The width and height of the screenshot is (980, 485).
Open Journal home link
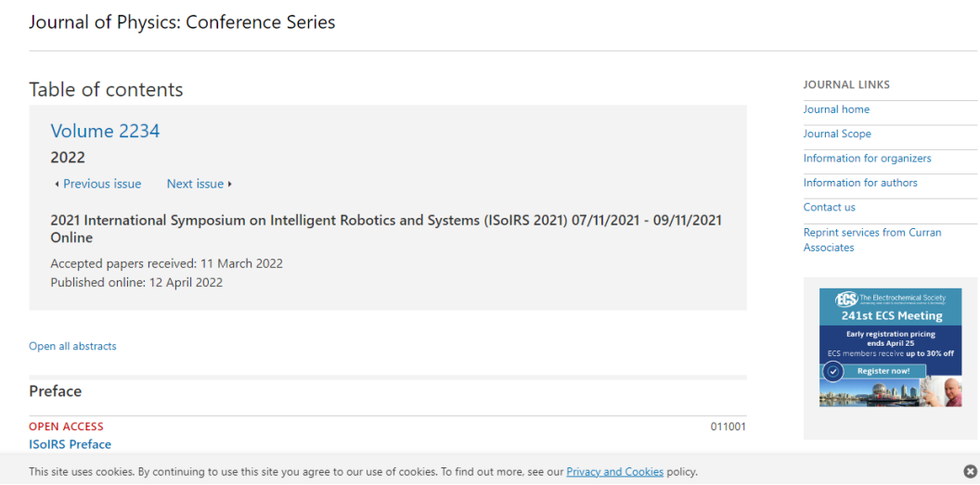pyautogui.click(x=836, y=109)
